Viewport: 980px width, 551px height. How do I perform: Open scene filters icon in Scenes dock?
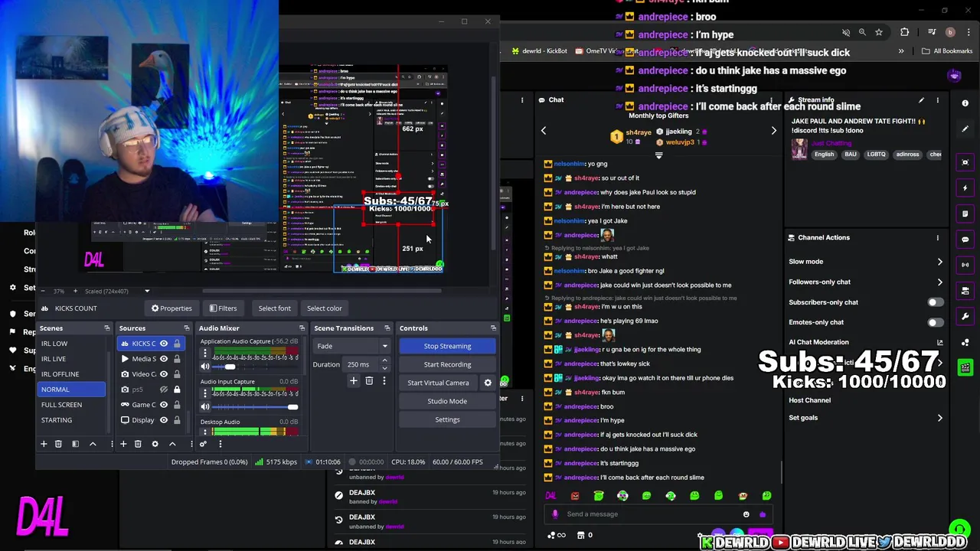(x=75, y=444)
